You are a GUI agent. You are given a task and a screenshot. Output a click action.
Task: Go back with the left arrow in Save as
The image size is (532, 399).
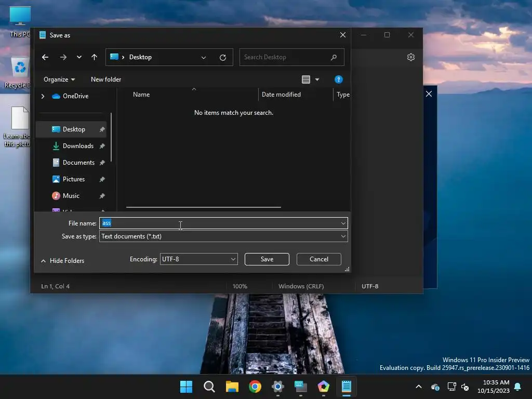pos(45,57)
